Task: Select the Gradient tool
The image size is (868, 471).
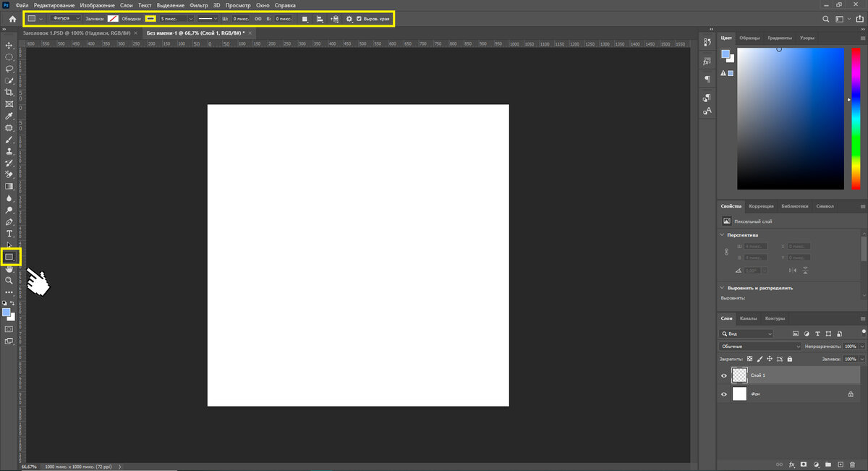Action: coord(9,186)
